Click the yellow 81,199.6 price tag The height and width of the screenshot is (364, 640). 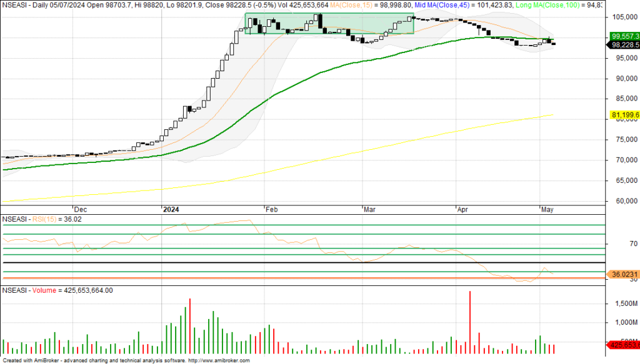pos(622,116)
